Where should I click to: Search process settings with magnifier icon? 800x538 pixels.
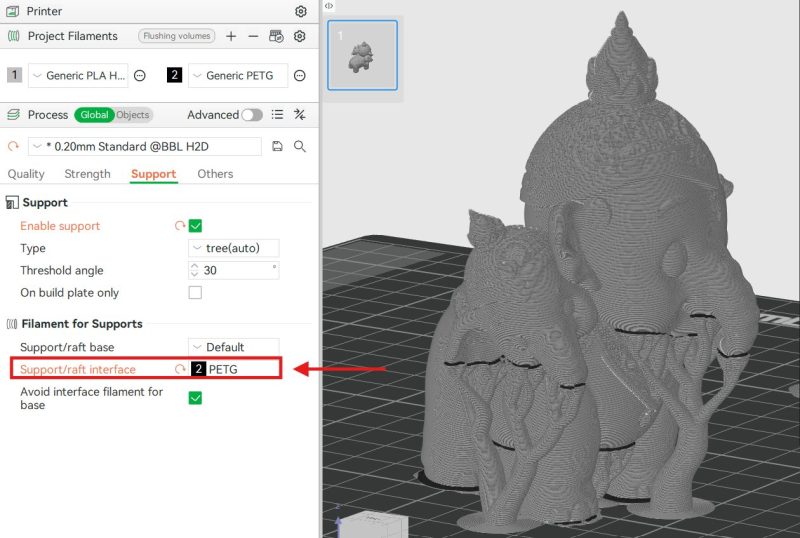300,147
